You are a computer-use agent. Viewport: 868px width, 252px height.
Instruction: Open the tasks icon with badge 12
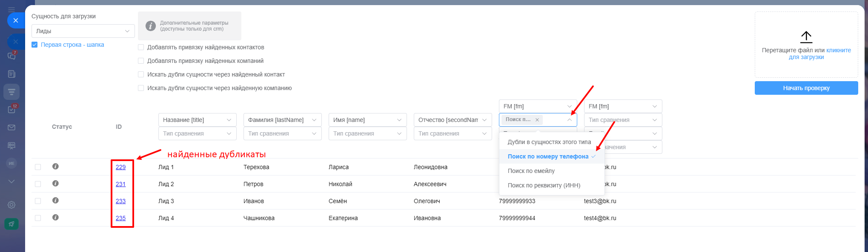click(11, 109)
